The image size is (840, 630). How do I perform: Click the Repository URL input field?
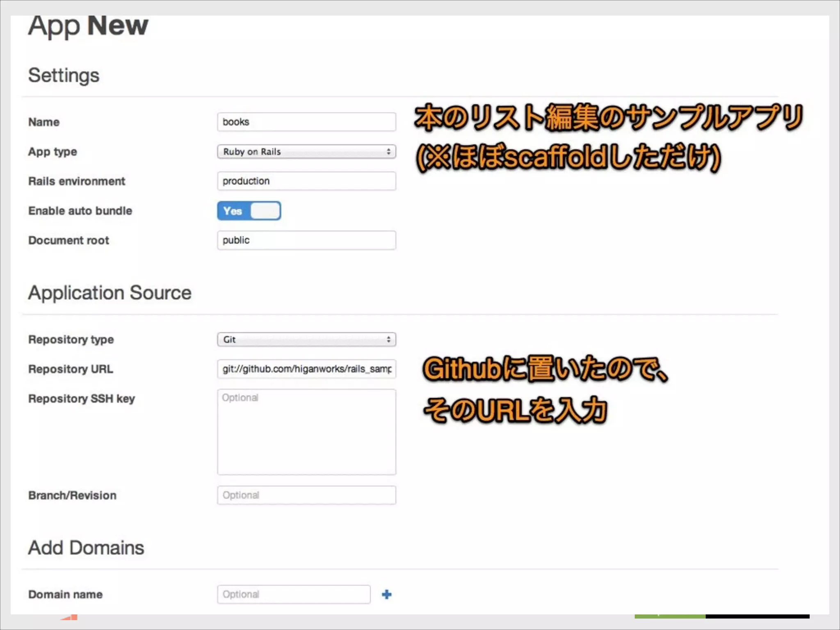306,369
